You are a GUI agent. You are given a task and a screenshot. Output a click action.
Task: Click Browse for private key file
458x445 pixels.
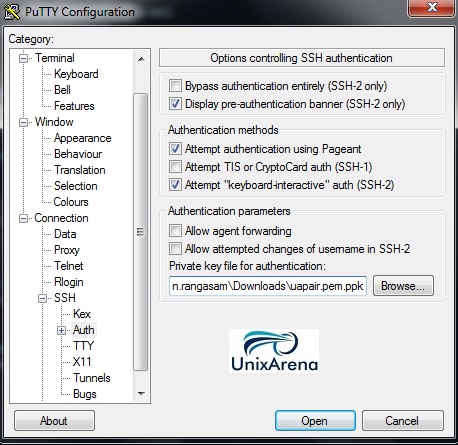[x=403, y=286]
